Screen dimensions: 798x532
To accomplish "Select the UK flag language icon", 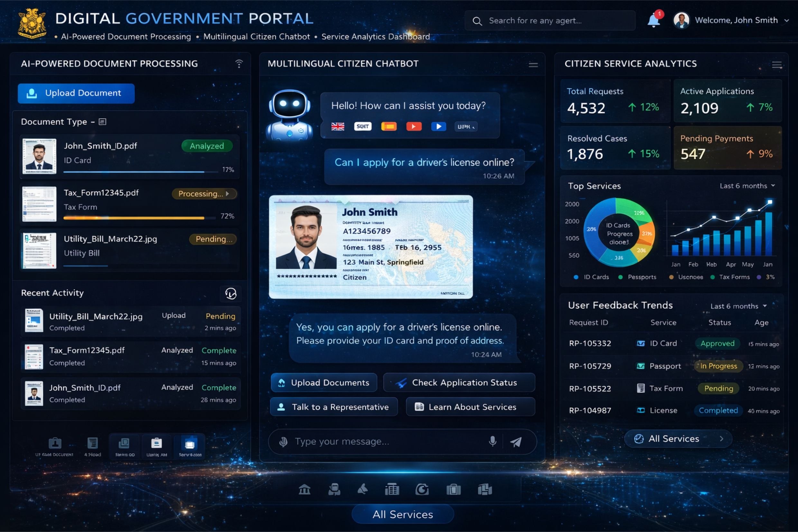I will 338,126.
